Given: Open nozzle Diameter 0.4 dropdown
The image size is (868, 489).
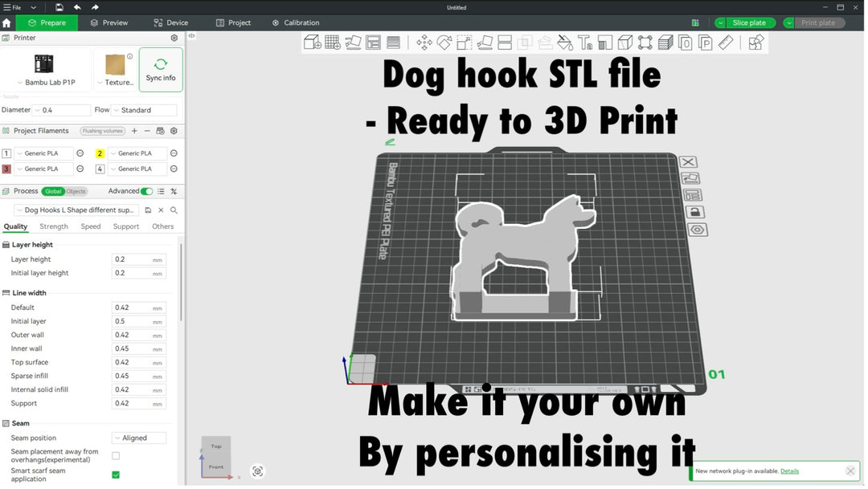Looking at the screenshot, I should click(x=61, y=110).
